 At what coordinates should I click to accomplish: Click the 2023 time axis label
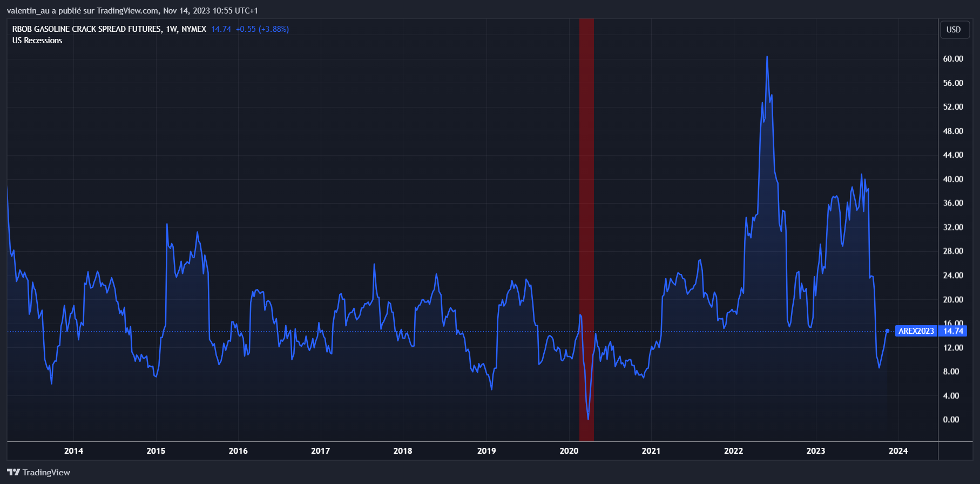pos(816,451)
